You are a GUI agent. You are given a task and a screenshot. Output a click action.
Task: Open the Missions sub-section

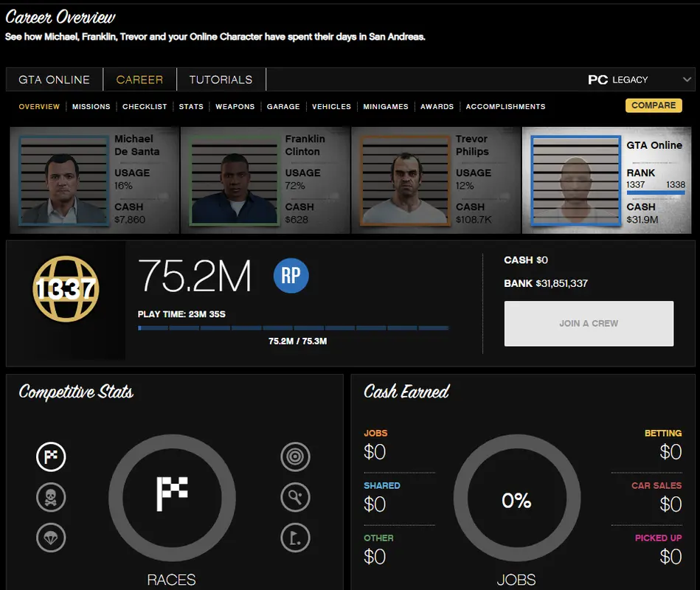pyautogui.click(x=91, y=107)
